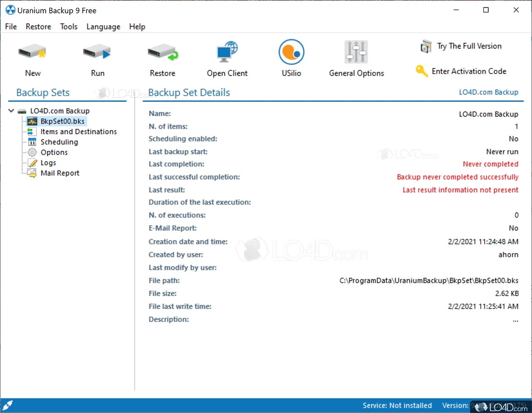Image resolution: width=532 pixels, height=413 pixels.
Task: Open the Tools menu
Action: 69,27
